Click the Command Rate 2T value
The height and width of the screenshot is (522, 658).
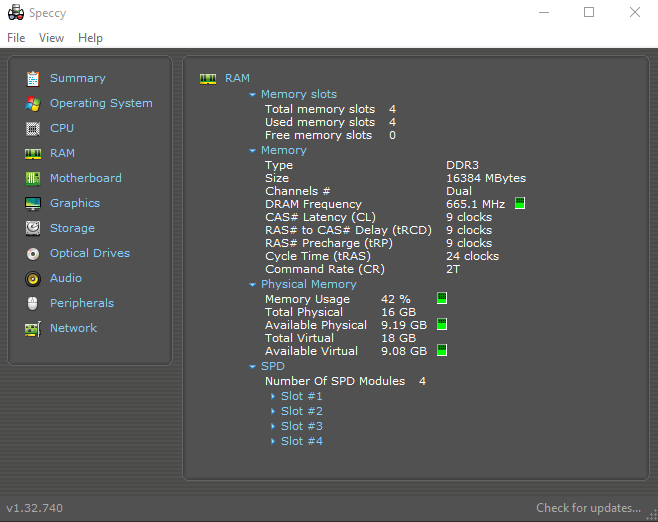(x=453, y=269)
